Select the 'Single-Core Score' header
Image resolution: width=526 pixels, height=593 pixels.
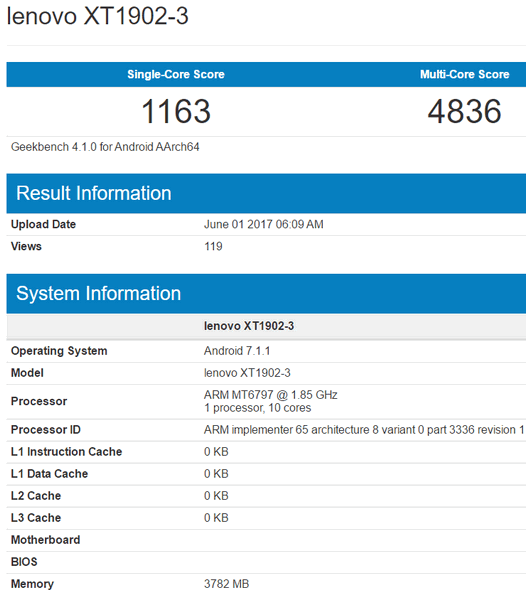176,74
